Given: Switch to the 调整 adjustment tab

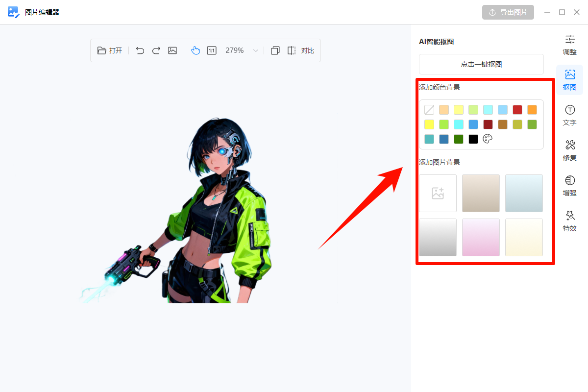Looking at the screenshot, I should point(569,45).
